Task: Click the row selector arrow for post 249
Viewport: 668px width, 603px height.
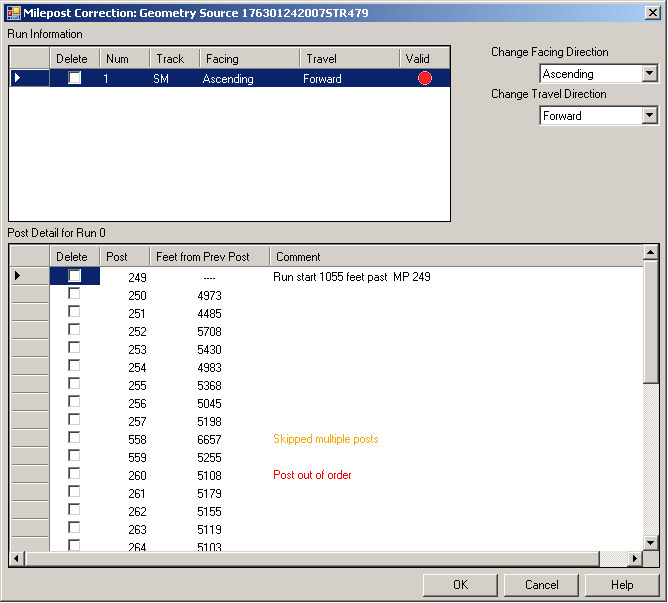Action: pos(17,276)
